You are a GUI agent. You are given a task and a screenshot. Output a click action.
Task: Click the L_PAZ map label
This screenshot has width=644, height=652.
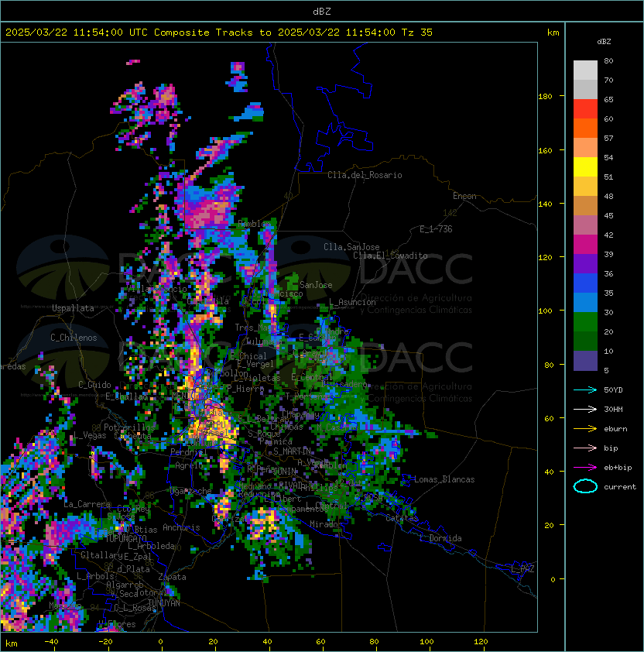(x=522, y=569)
